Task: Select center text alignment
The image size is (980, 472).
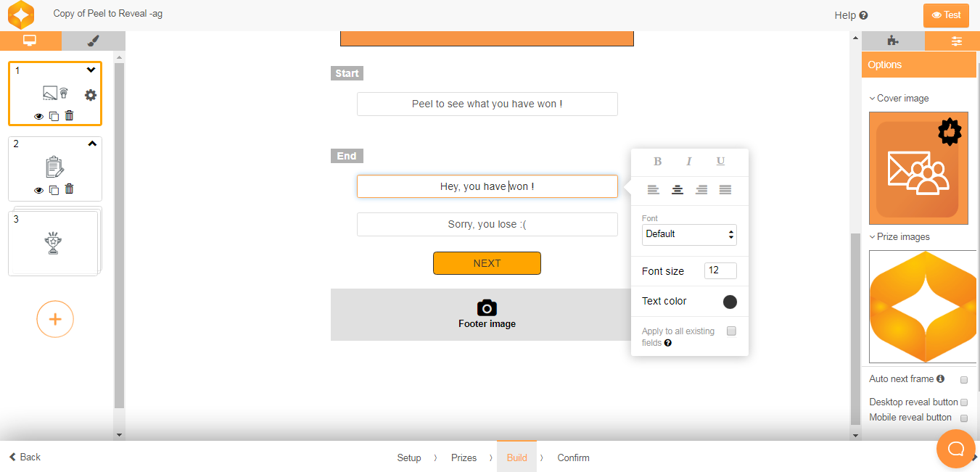Action: pos(678,190)
